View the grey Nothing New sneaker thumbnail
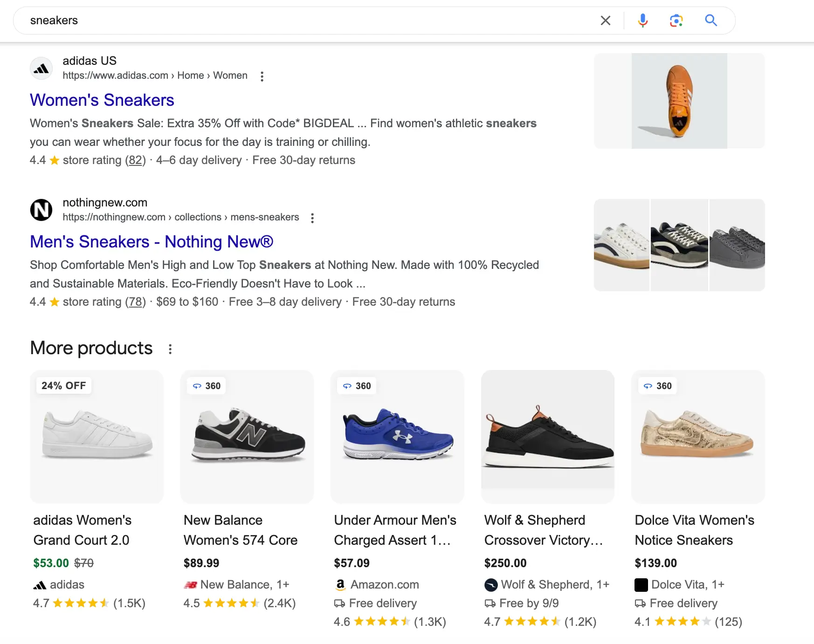814x644 pixels. pyautogui.click(x=737, y=245)
